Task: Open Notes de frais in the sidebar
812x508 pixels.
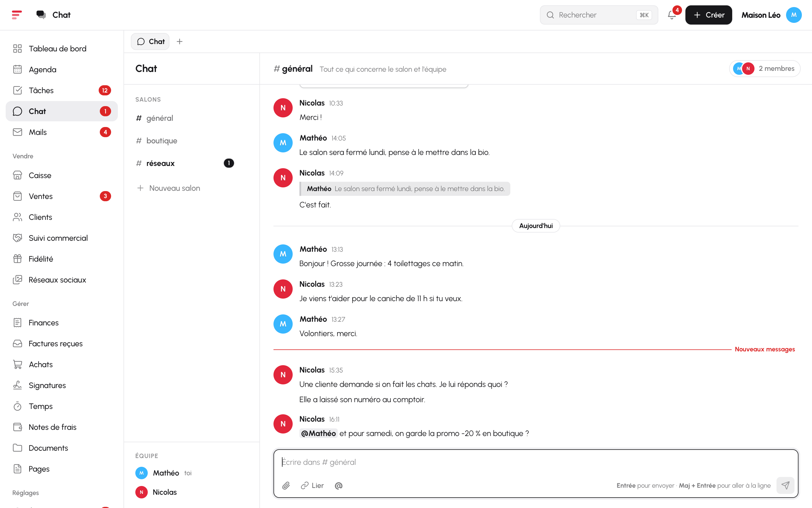Action: pyautogui.click(x=62, y=427)
